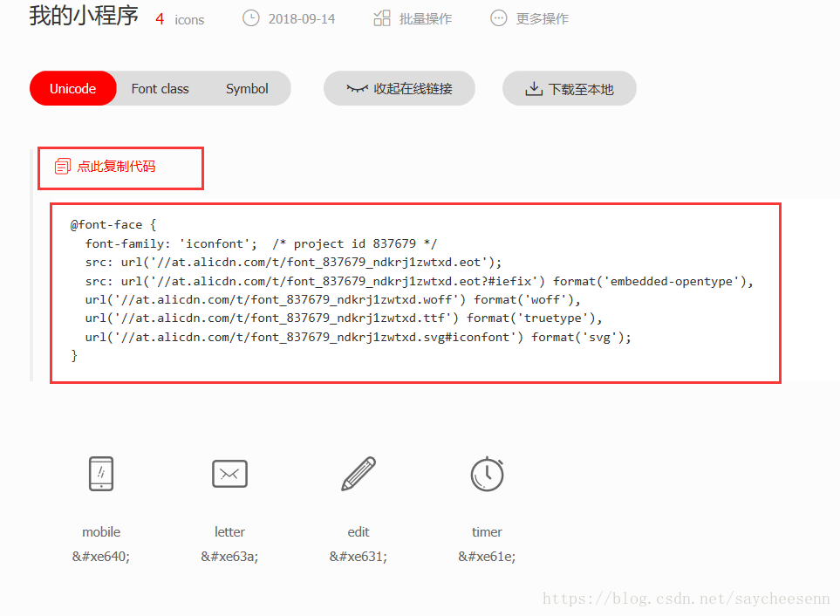Click the batch operations grid icon
This screenshot has height=616, width=840.
point(382,18)
